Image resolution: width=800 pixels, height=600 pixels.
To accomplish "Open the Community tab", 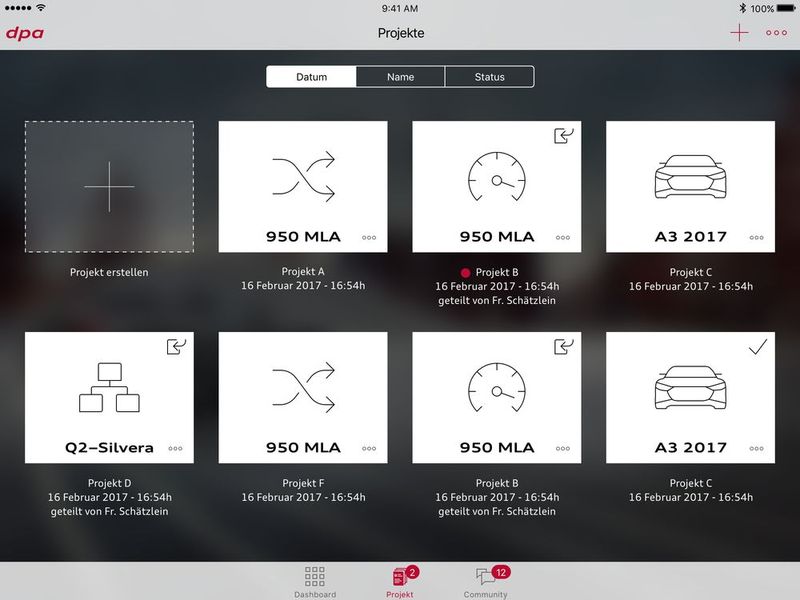I will [485, 582].
